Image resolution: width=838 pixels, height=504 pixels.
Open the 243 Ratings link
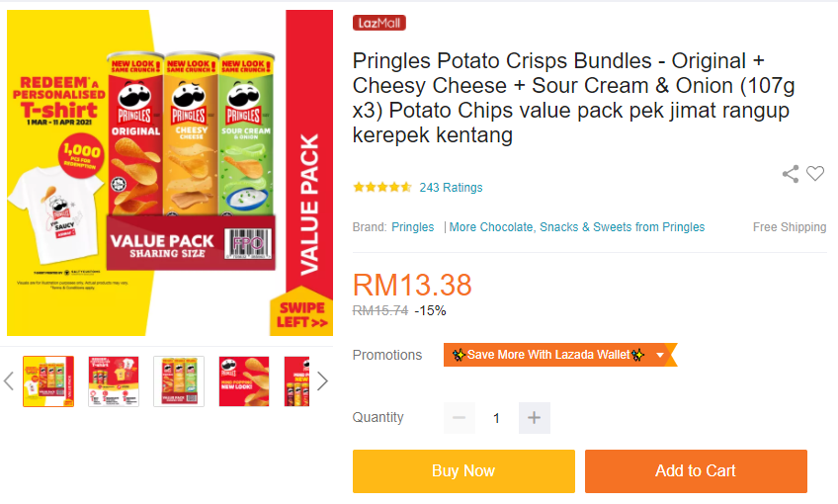click(x=451, y=187)
